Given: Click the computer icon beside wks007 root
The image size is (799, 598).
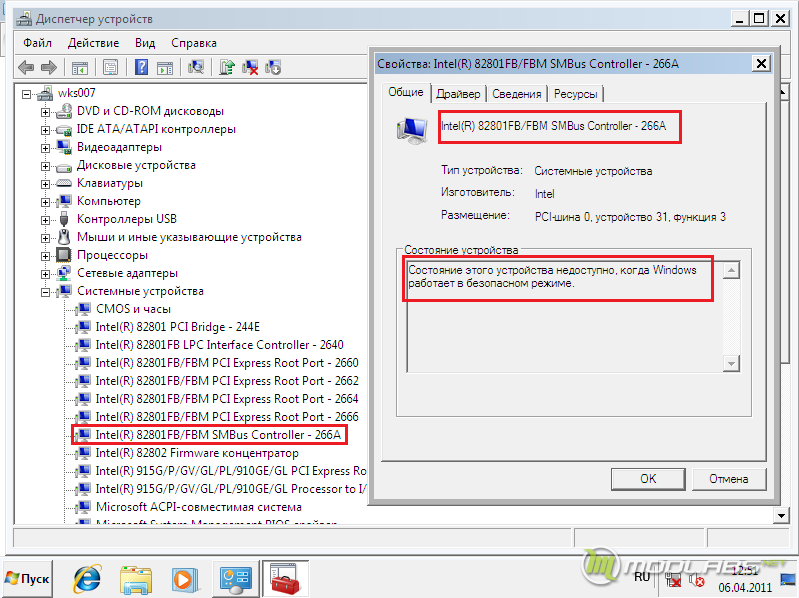Looking at the screenshot, I should pos(45,93).
